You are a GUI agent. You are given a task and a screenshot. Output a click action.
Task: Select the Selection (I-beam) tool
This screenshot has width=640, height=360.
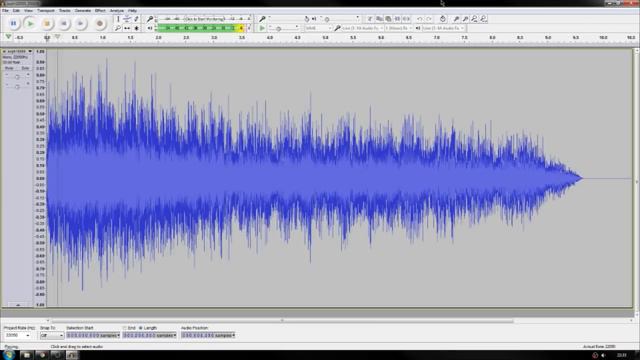(118, 19)
